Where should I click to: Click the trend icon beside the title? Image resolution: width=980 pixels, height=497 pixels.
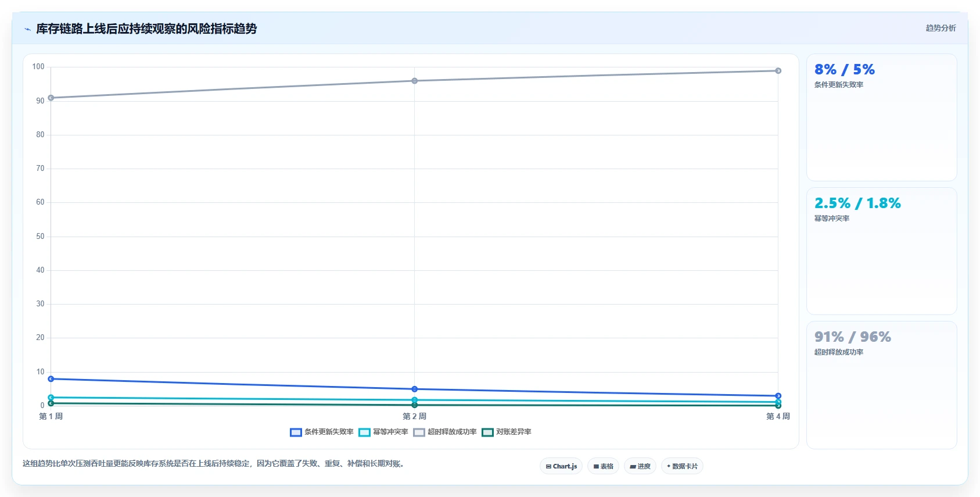(27, 29)
